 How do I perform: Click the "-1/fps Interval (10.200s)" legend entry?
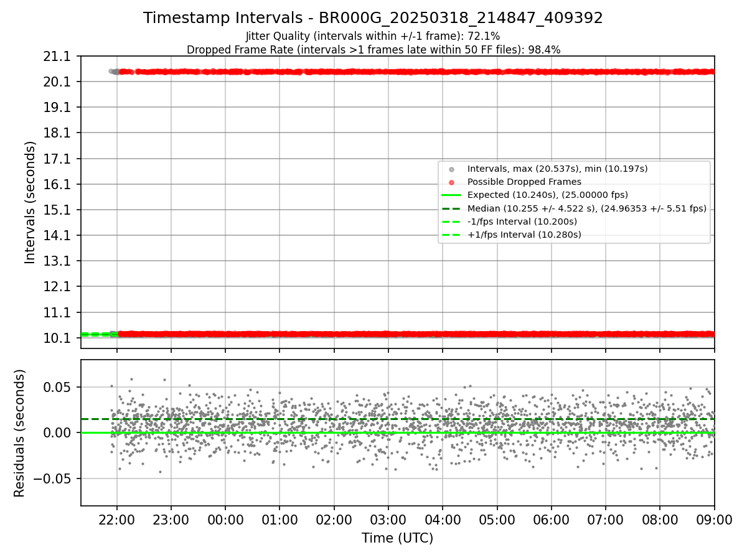(x=522, y=222)
